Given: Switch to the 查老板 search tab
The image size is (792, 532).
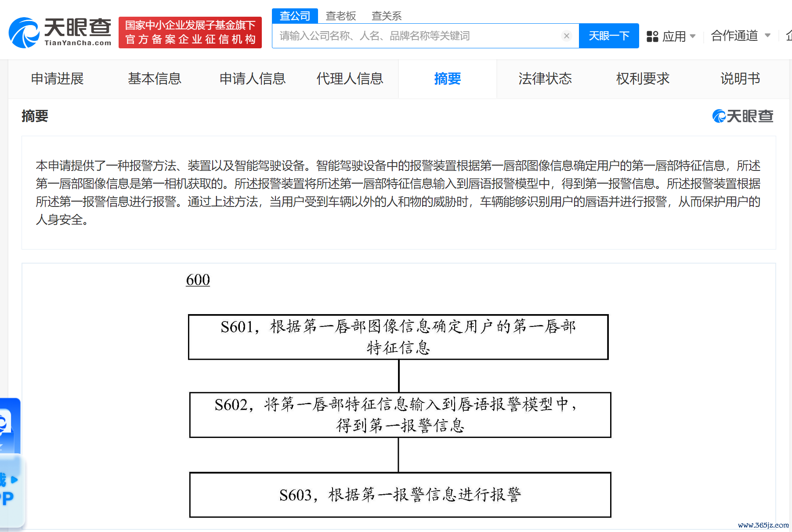Looking at the screenshot, I should pos(340,16).
